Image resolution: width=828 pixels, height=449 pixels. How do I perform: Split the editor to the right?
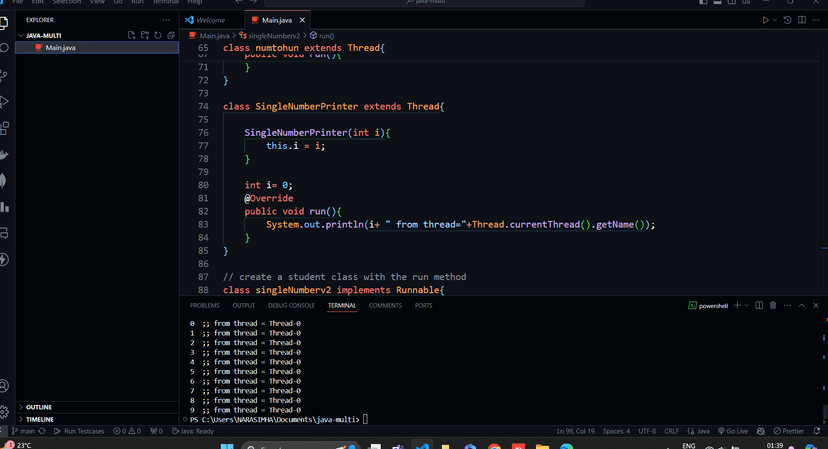(x=802, y=20)
